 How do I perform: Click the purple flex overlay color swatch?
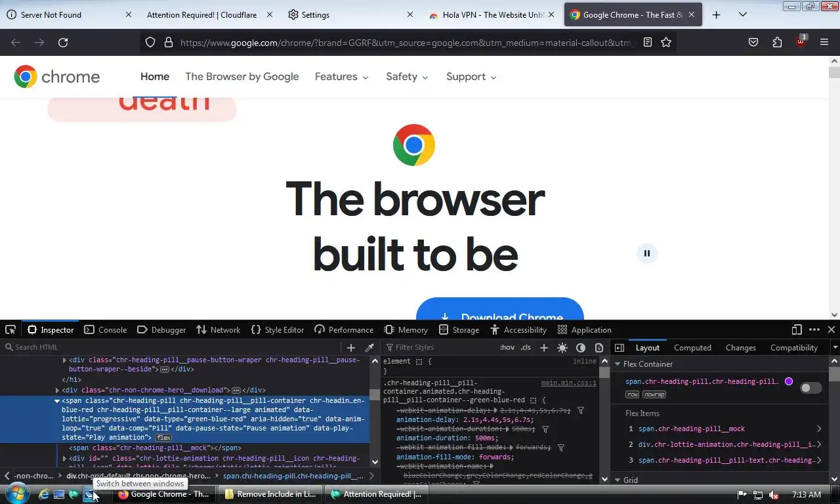(x=789, y=381)
